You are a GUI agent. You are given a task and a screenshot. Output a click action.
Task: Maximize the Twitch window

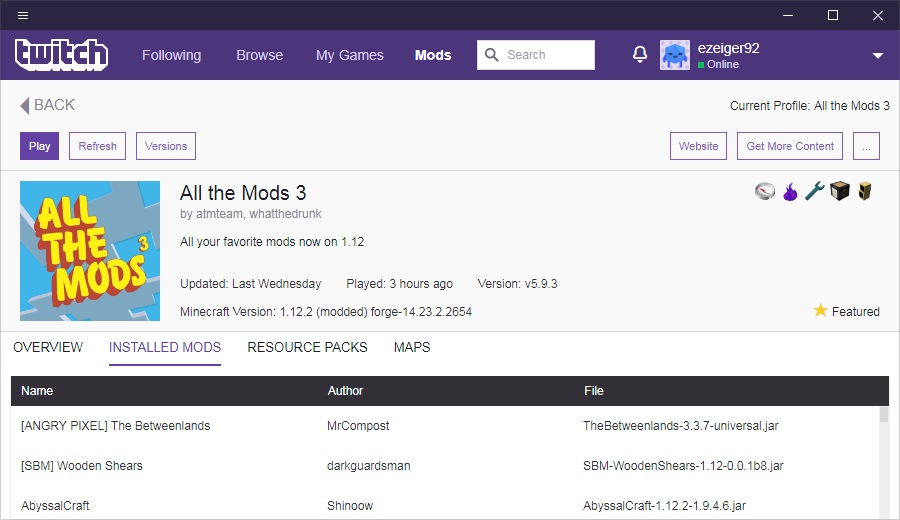[x=833, y=15]
